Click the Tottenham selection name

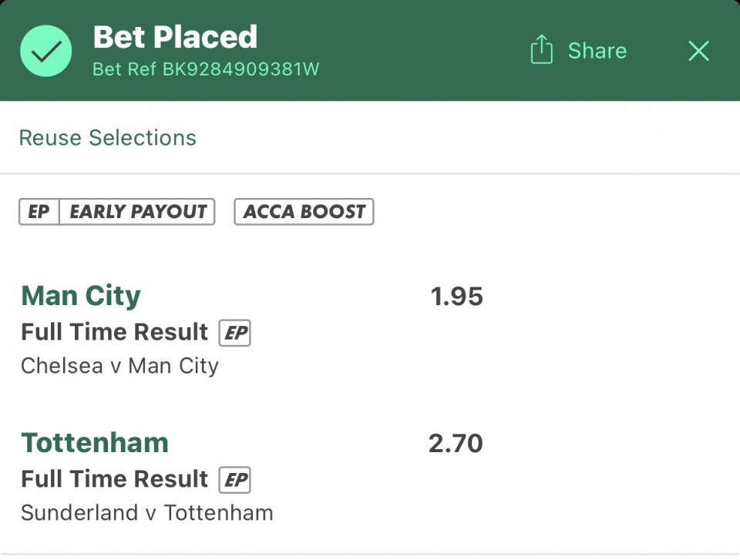[x=94, y=443]
